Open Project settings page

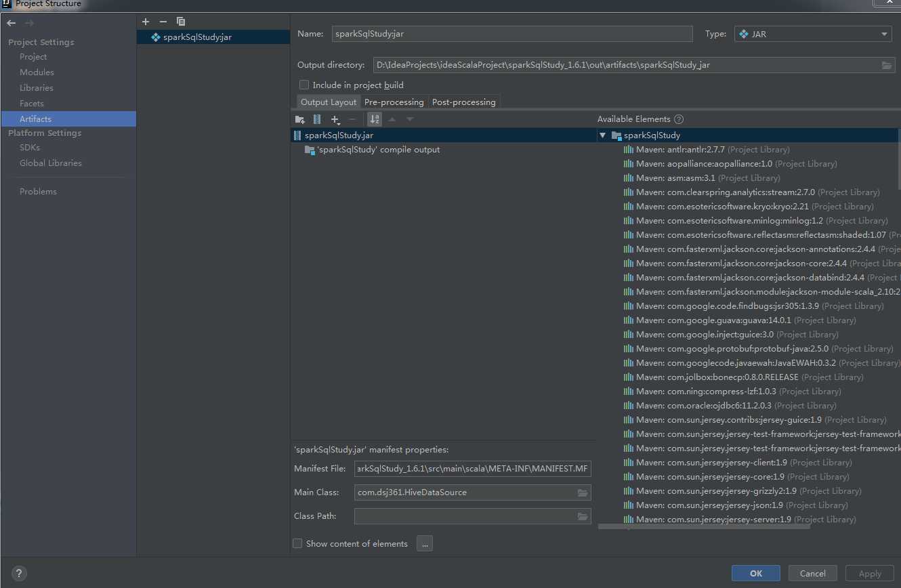33,57
